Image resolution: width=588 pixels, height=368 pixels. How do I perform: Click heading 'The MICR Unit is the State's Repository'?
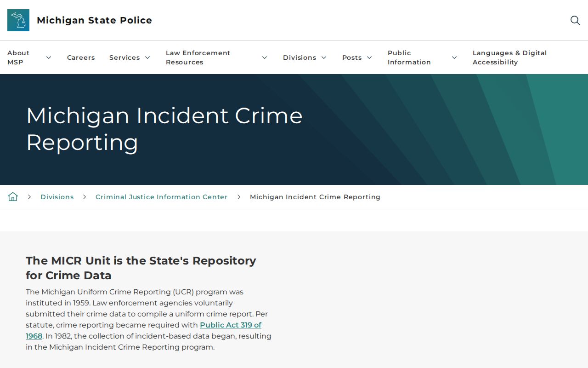pyautogui.click(x=141, y=268)
